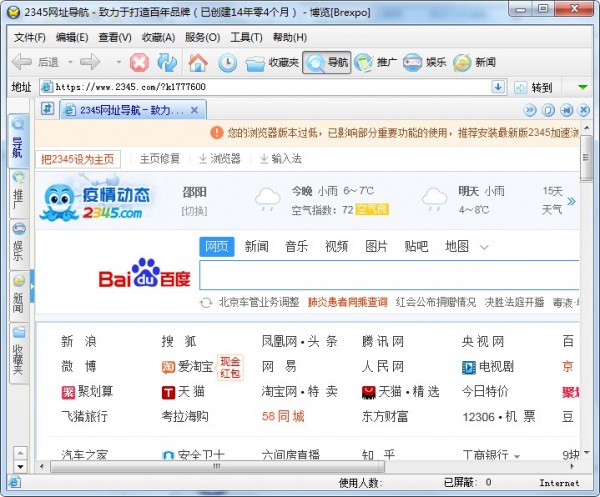Open the 58同城 link
Viewport: 600px width, 497px height.
coord(283,416)
